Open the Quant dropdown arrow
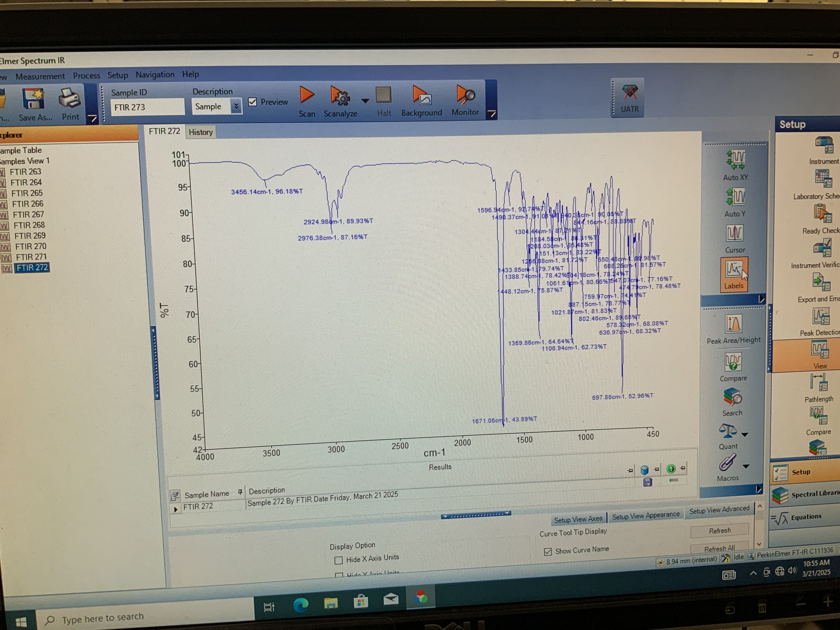 click(745, 434)
